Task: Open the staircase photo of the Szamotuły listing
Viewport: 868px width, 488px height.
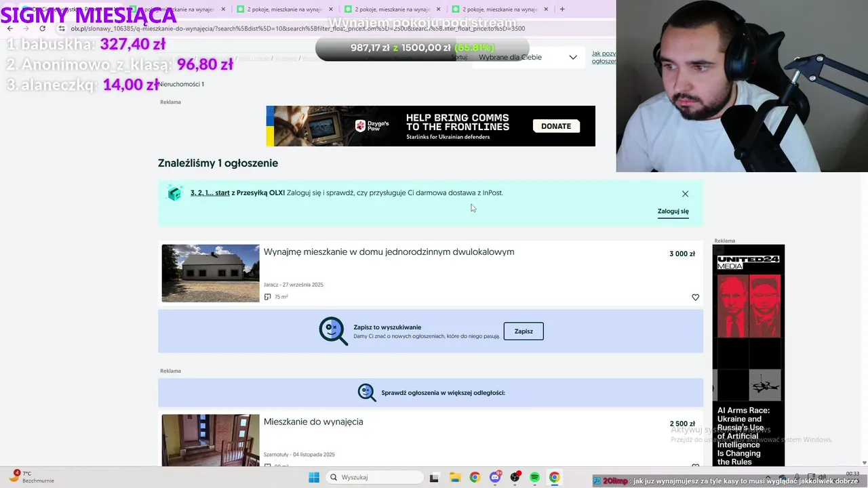Action: click(210, 441)
